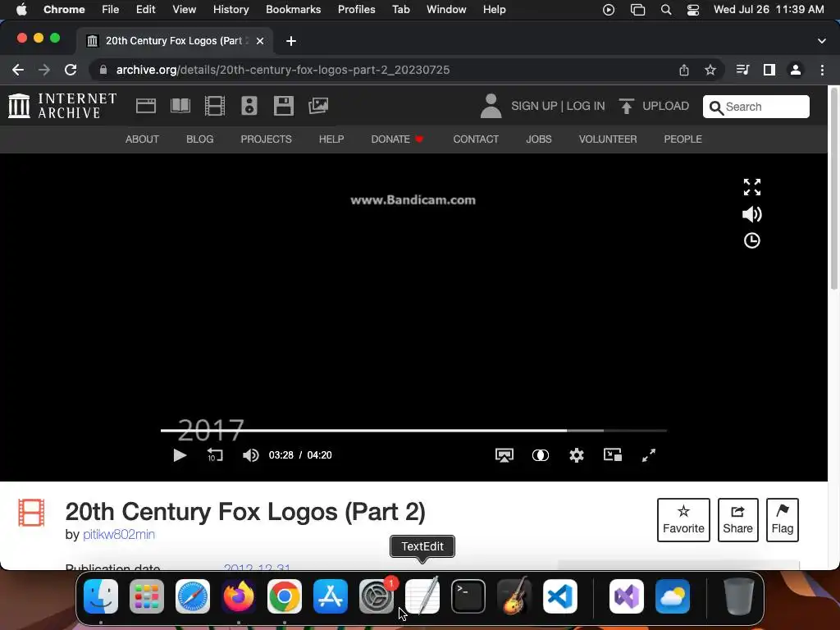Reload the page in Chrome
Viewport: 840px width, 630px height.
(71, 70)
